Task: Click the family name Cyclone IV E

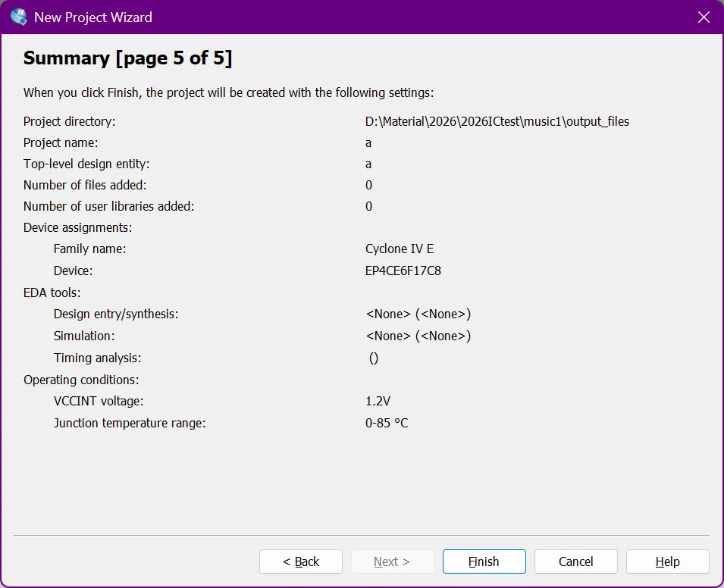Action: pos(400,249)
